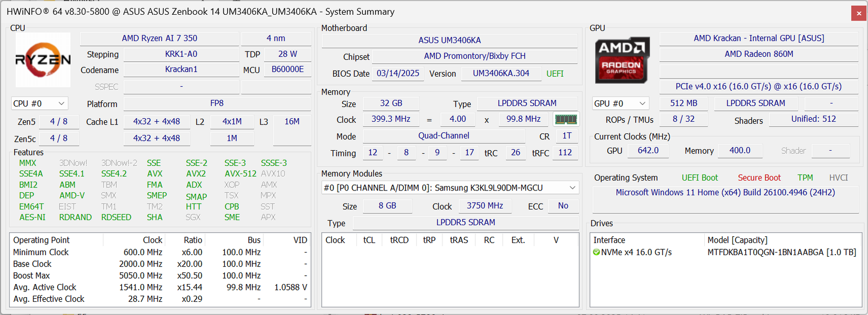Viewport: 868px width, 315px height.
Task: Open the CPU #0 selector dropdown
Action: tap(40, 103)
